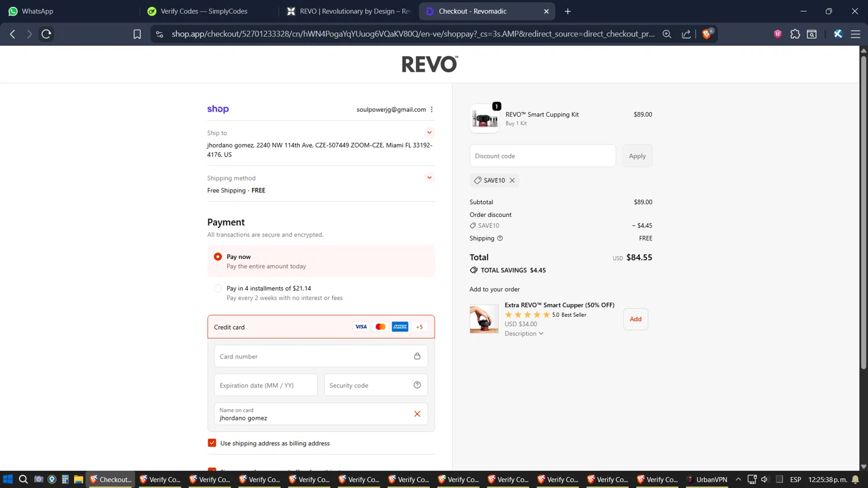Click the REVO store logo

(x=430, y=64)
